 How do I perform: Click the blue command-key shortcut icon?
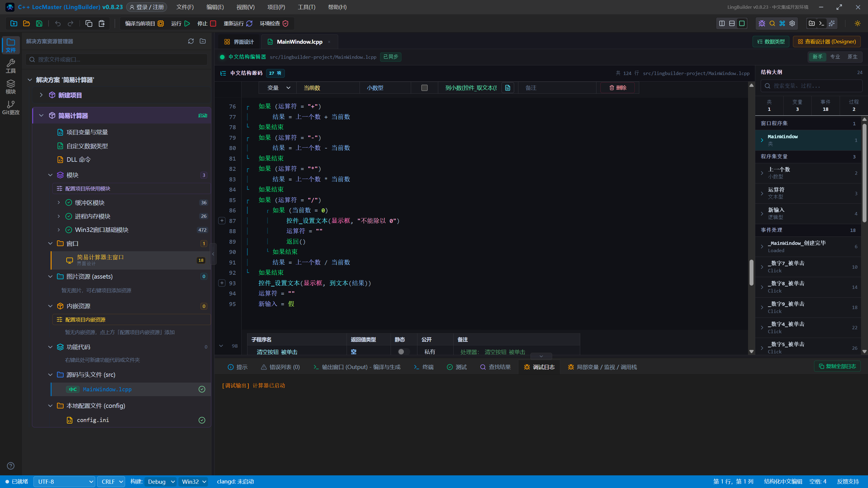(x=782, y=23)
